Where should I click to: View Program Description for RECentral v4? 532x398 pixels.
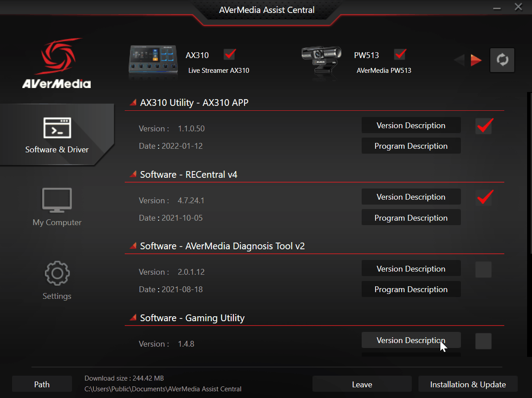tap(411, 218)
